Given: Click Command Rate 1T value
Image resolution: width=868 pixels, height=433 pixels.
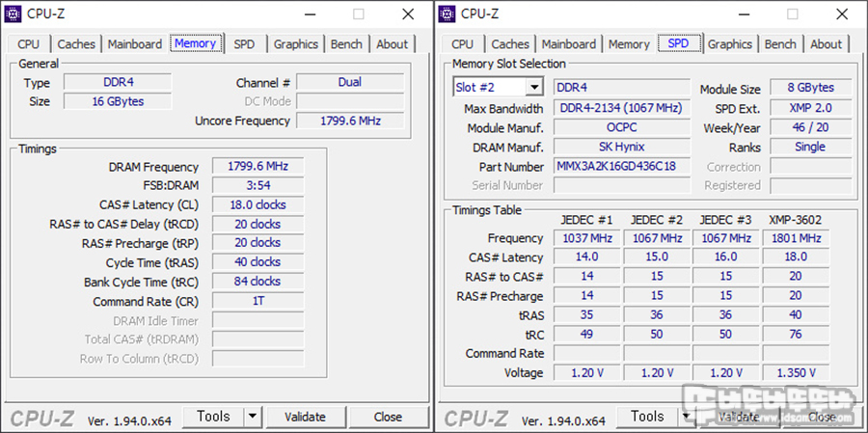Looking at the screenshot, I should [258, 301].
